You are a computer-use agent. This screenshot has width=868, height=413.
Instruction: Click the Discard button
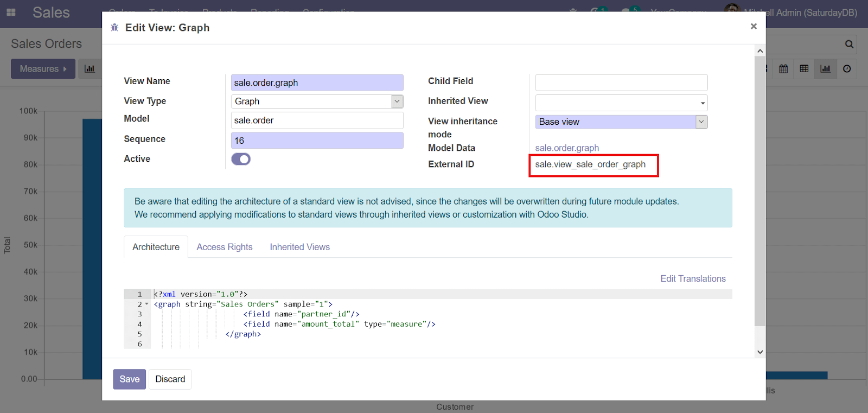(170, 379)
